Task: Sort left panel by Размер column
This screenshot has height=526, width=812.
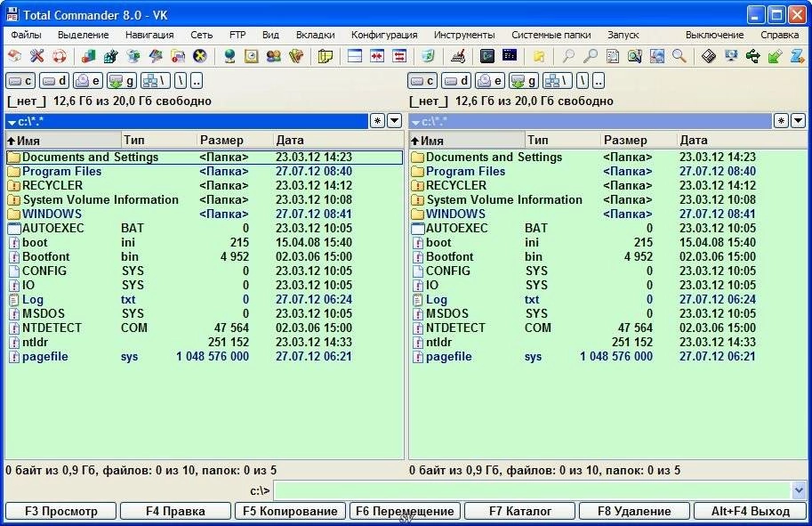Action: 235,140
